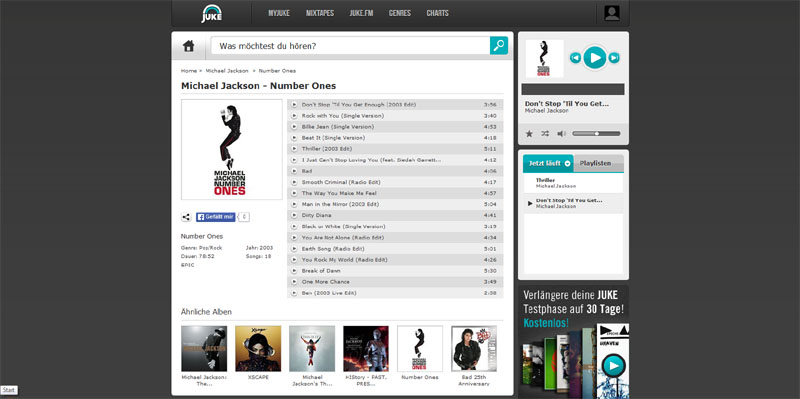Switch to the Playlisten tab
Screen dimensions: 800x399
click(595, 163)
